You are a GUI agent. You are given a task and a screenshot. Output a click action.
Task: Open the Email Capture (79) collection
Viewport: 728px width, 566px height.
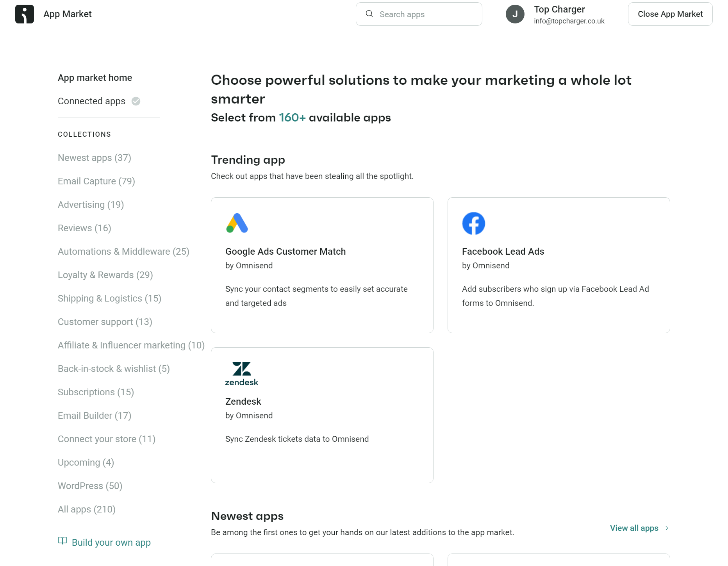[96, 181]
